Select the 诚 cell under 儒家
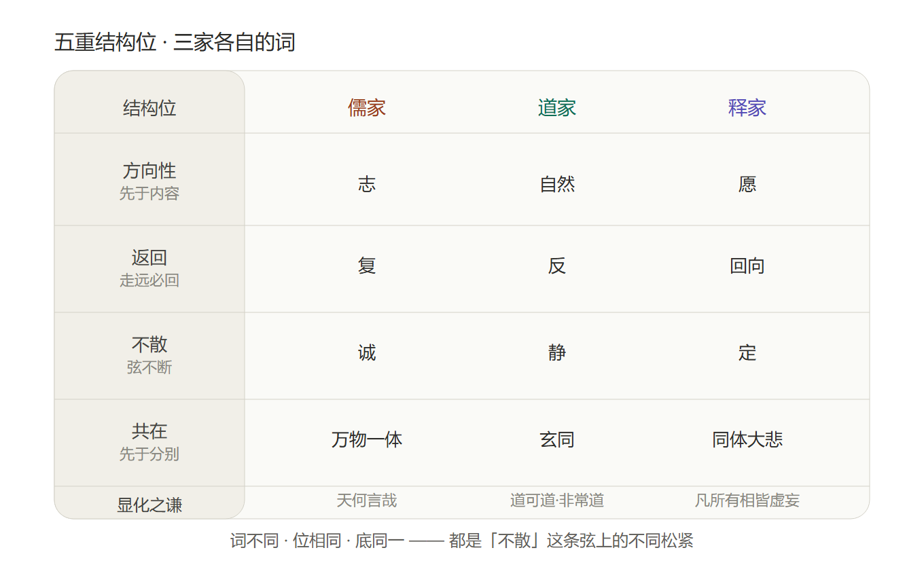The image size is (924, 584). coord(367,352)
